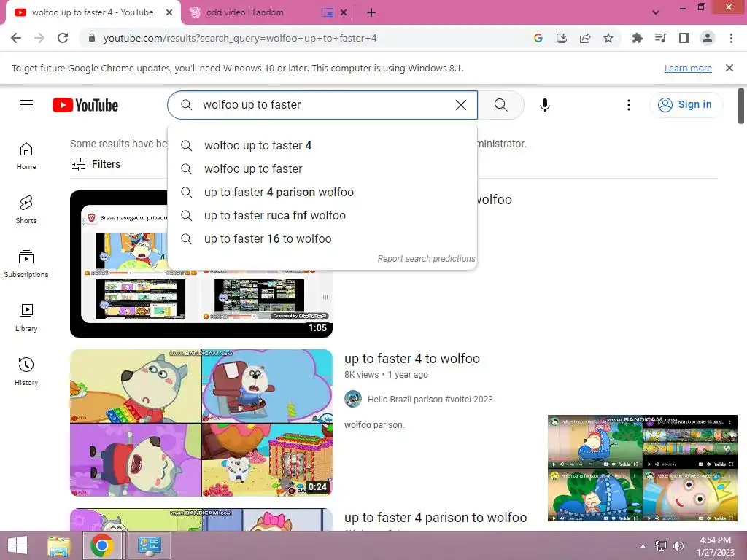Image resolution: width=747 pixels, height=560 pixels.
Task: Bookmark this page with the star icon
Action: click(608, 38)
